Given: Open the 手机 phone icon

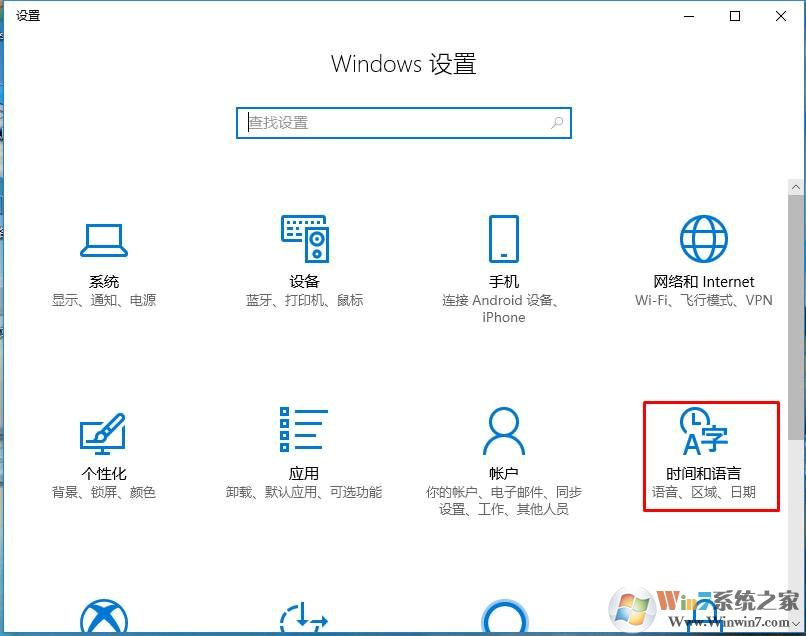Looking at the screenshot, I should click(504, 239).
